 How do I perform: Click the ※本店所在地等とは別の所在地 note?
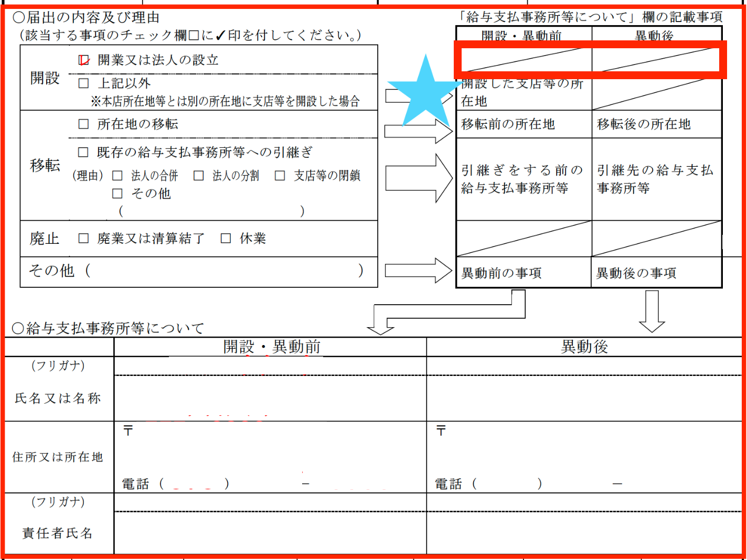click(x=225, y=101)
